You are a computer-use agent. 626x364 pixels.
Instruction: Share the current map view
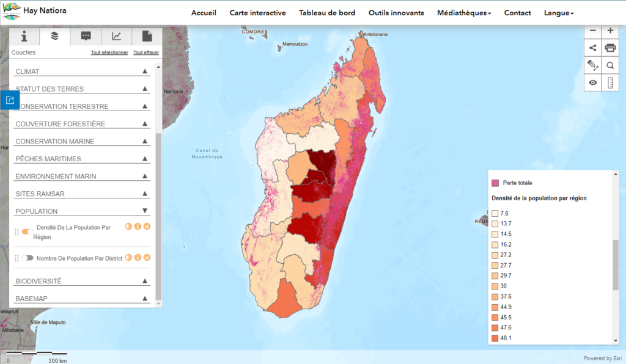tap(592, 47)
